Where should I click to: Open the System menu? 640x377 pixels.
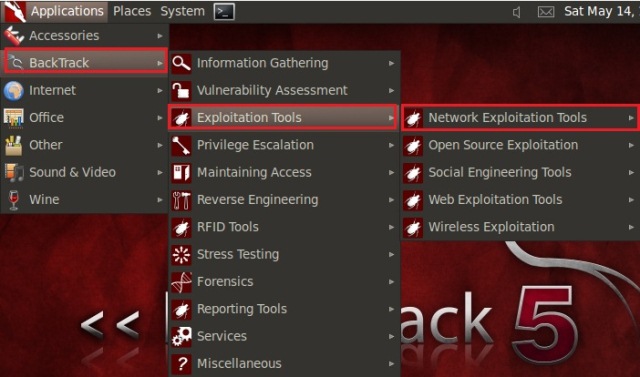coord(182,11)
